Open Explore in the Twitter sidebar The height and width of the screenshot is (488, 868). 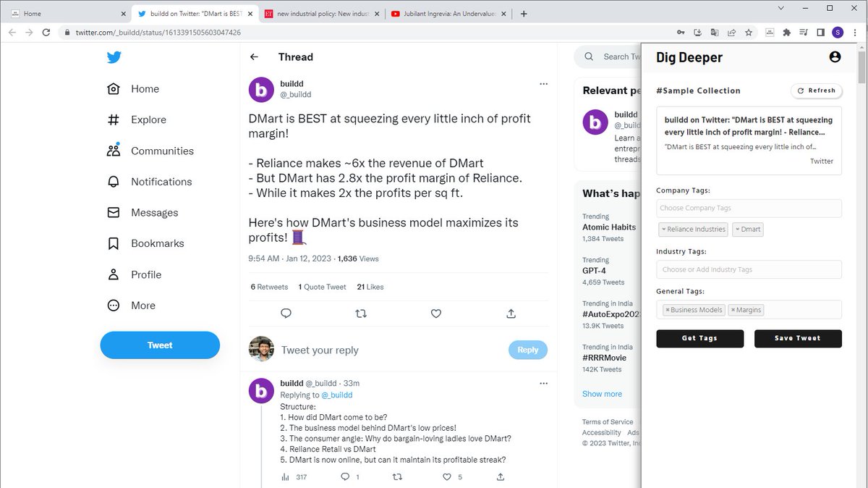click(x=137, y=120)
